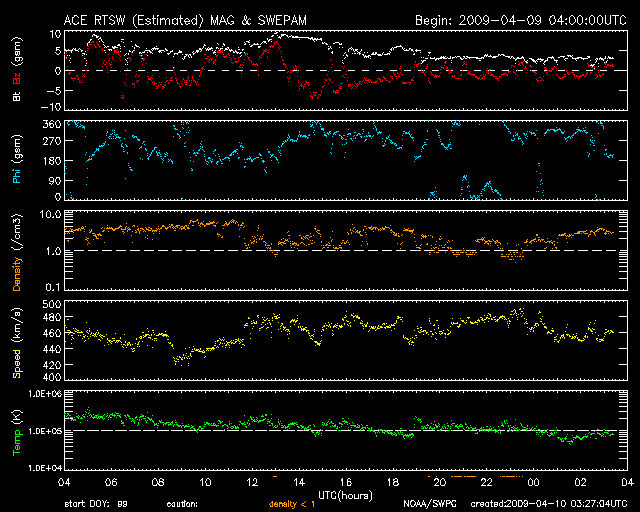
Task: Click the '22' hour label on the time axis
Action: click(487, 482)
